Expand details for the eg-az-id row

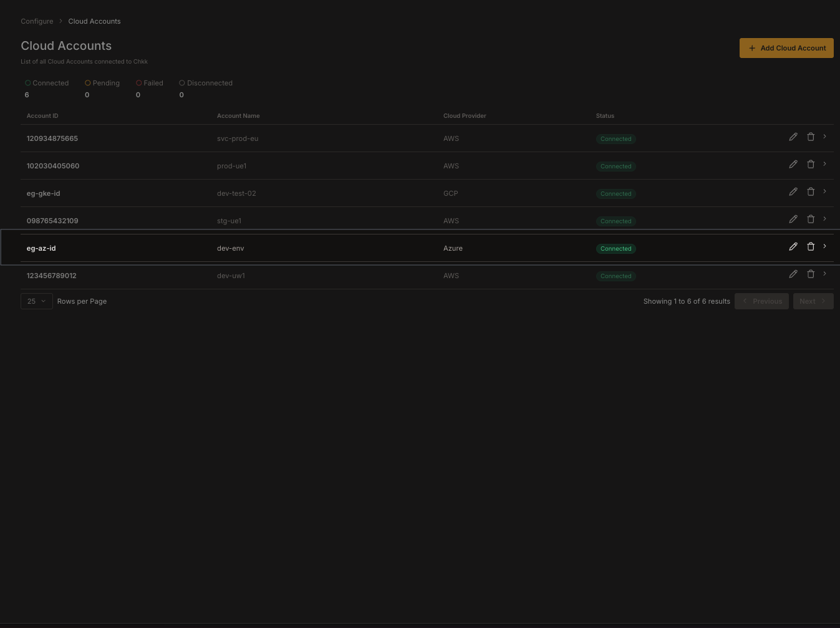824,246
